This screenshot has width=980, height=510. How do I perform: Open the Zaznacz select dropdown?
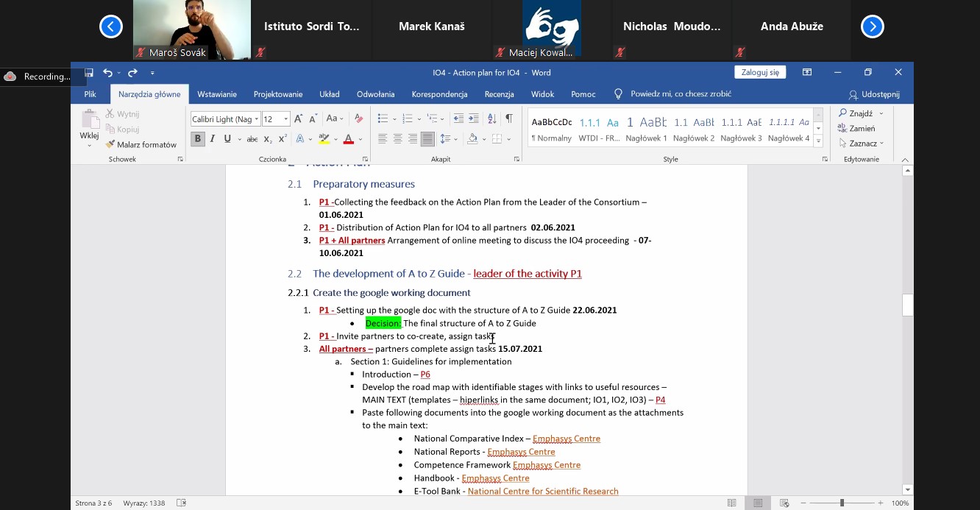click(862, 143)
